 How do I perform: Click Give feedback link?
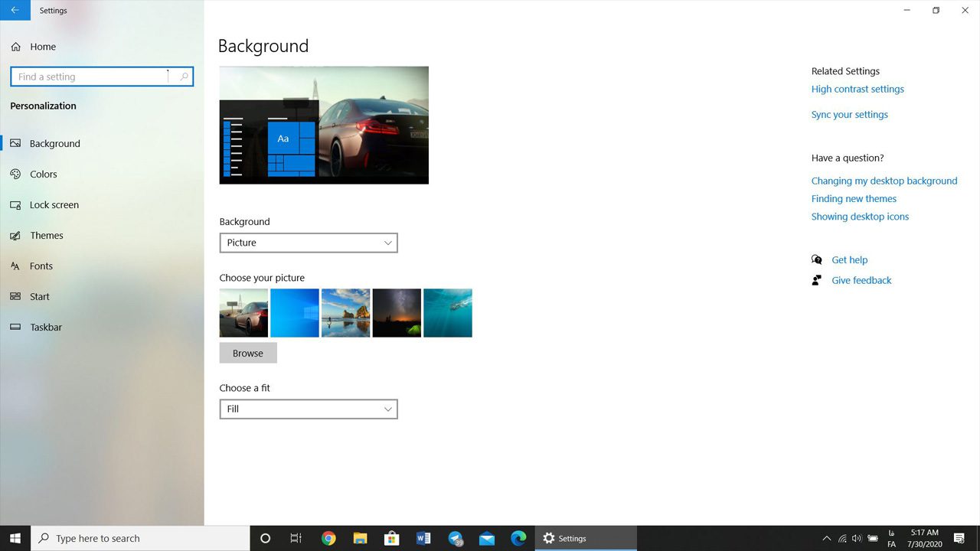(x=861, y=281)
